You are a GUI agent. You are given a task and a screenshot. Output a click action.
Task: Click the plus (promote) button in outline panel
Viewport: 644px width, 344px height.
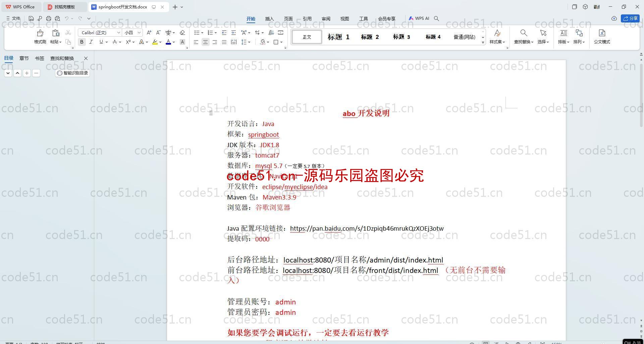click(x=27, y=73)
